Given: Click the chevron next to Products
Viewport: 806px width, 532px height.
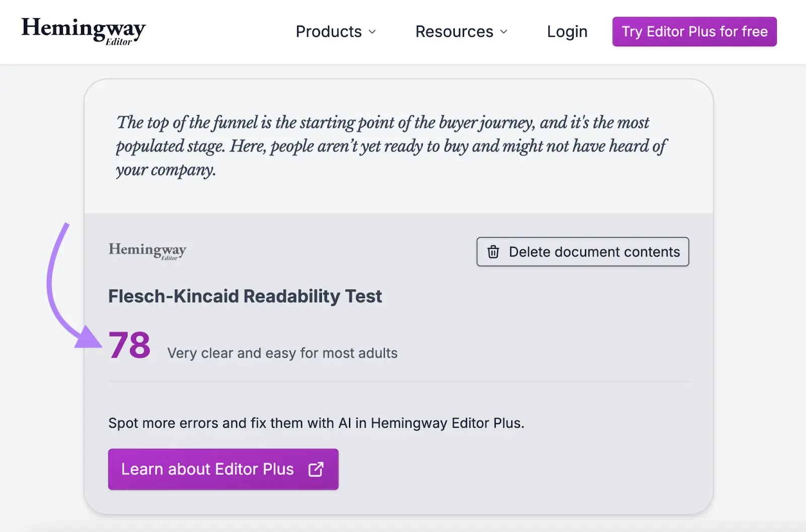Looking at the screenshot, I should [373, 32].
